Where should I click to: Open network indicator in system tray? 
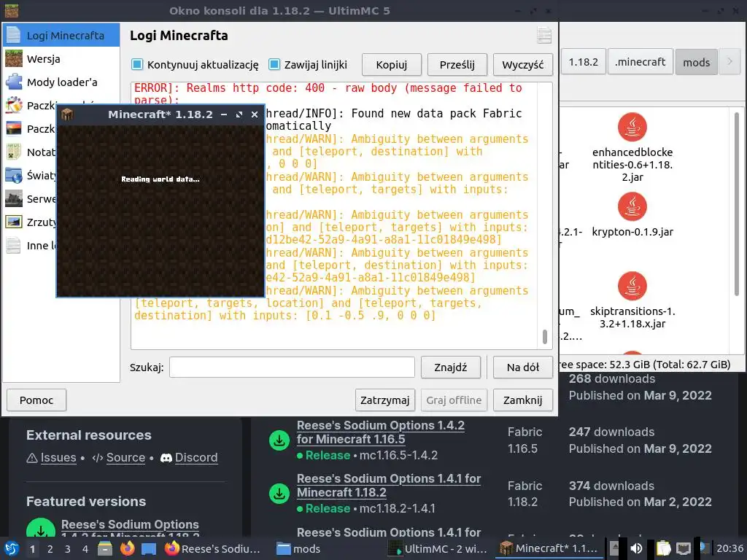click(x=683, y=548)
